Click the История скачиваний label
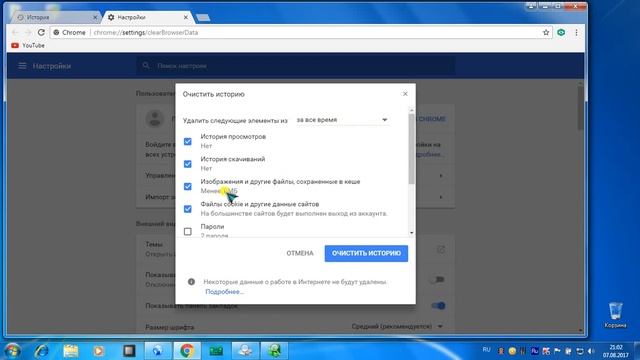 (233, 159)
